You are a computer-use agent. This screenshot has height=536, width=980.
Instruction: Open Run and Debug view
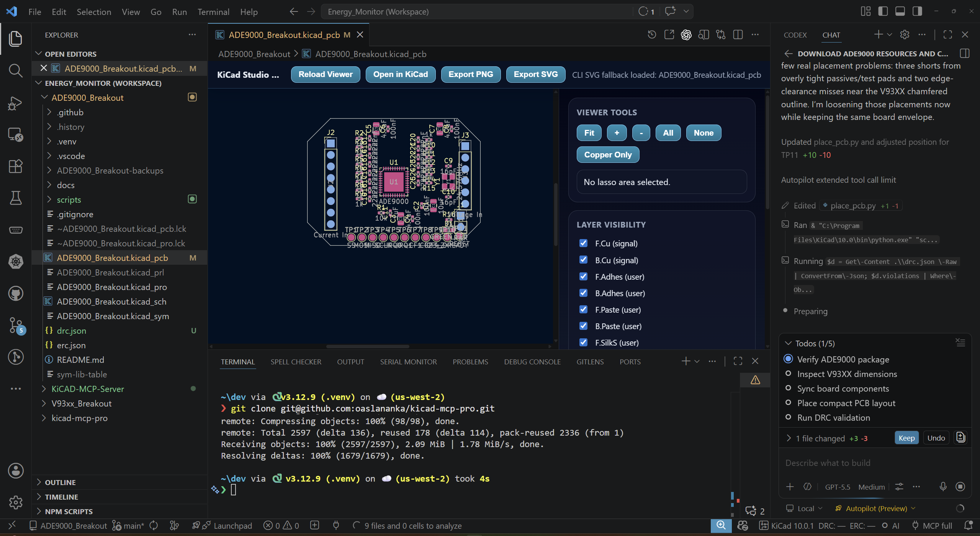pos(15,103)
